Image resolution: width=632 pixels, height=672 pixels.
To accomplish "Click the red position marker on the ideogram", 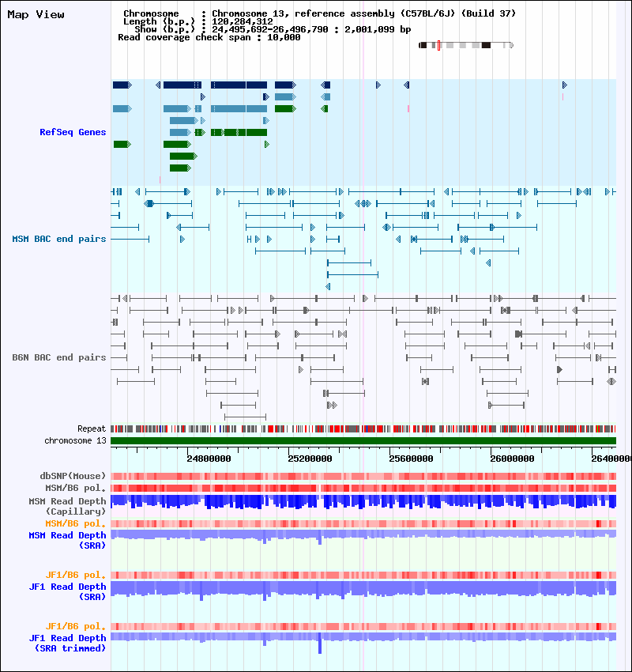I will [439, 45].
